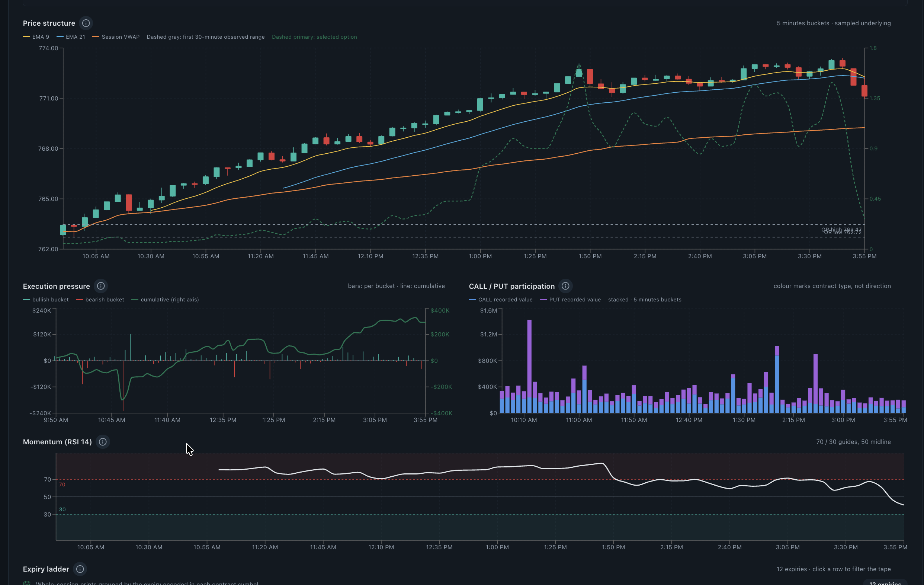The height and width of the screenshot is (585, 924).
Task: Click the -$120K execution pressure axis label
Action: (41, 387)
